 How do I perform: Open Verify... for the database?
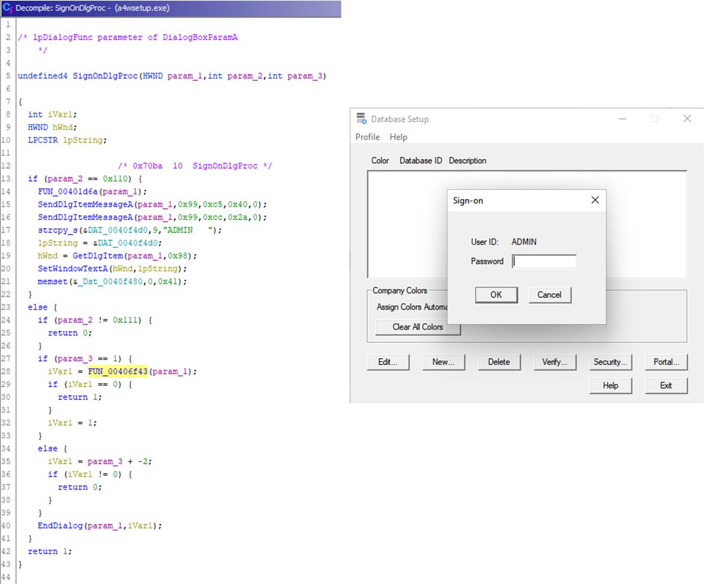(x=555, y=362)
